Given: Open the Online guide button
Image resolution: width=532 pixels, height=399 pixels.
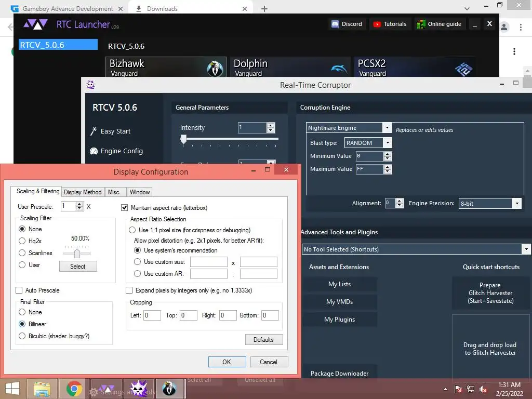Looking at the screenshot, I should [440, 24].
